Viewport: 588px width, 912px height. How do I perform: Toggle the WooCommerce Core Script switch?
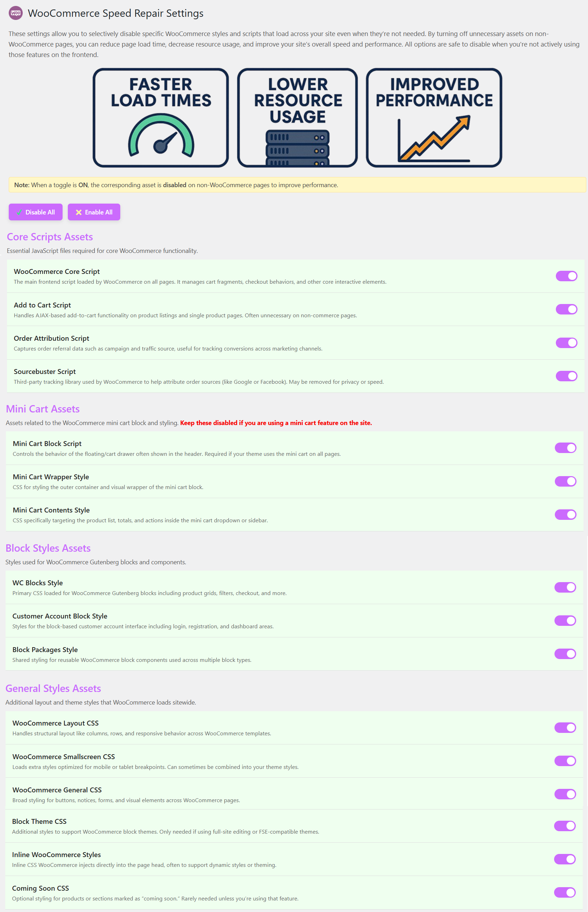(567, 276)
